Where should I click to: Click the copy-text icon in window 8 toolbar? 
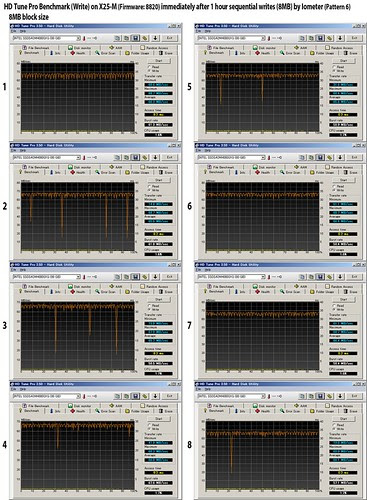click(302, 396)
